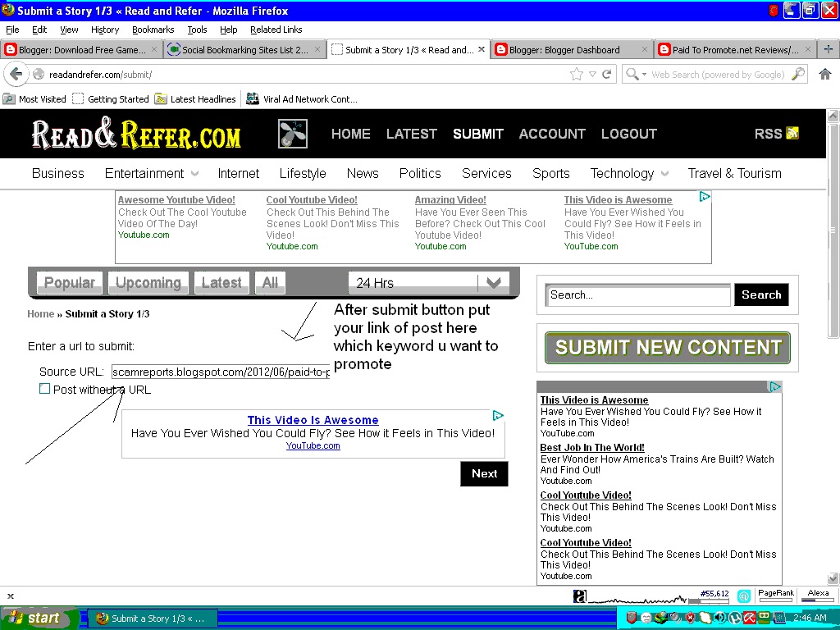This screenshot has height=630, width=840.
Task: Click the RSS feed icon in the site header
Action: [x=792, y=133]
